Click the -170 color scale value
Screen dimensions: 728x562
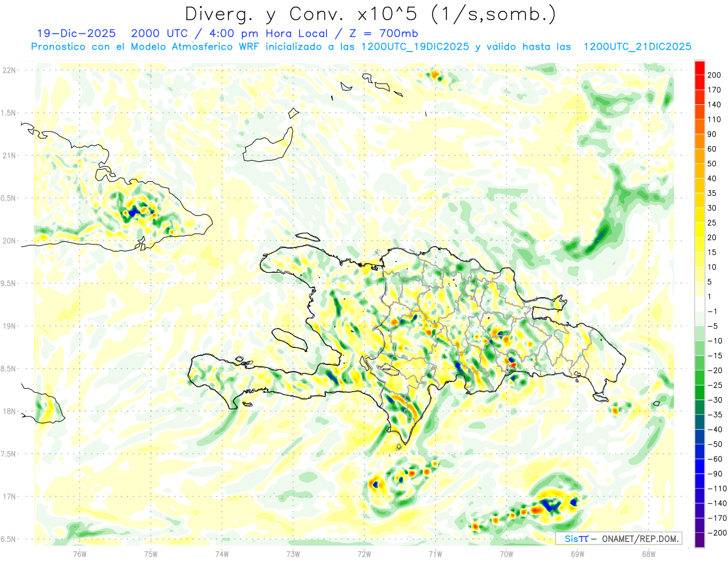point(717,518)
